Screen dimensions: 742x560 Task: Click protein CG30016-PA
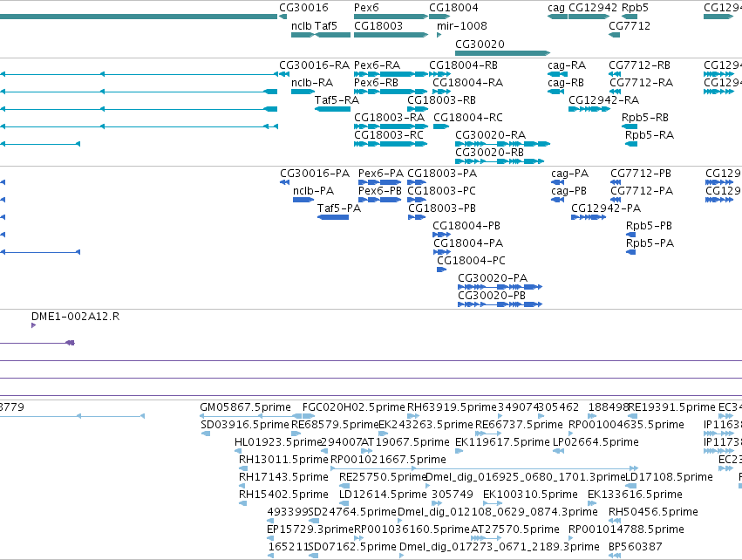click(x=315, y=174)
